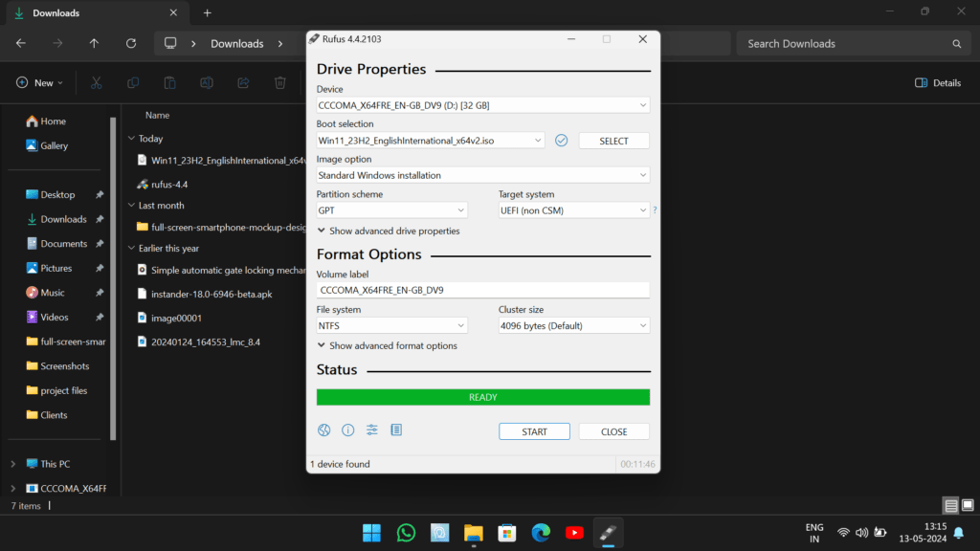Viewport: 980px width, 551px height.
Task: Open Rufus language selection globe icon
Action: coord(323,430)
